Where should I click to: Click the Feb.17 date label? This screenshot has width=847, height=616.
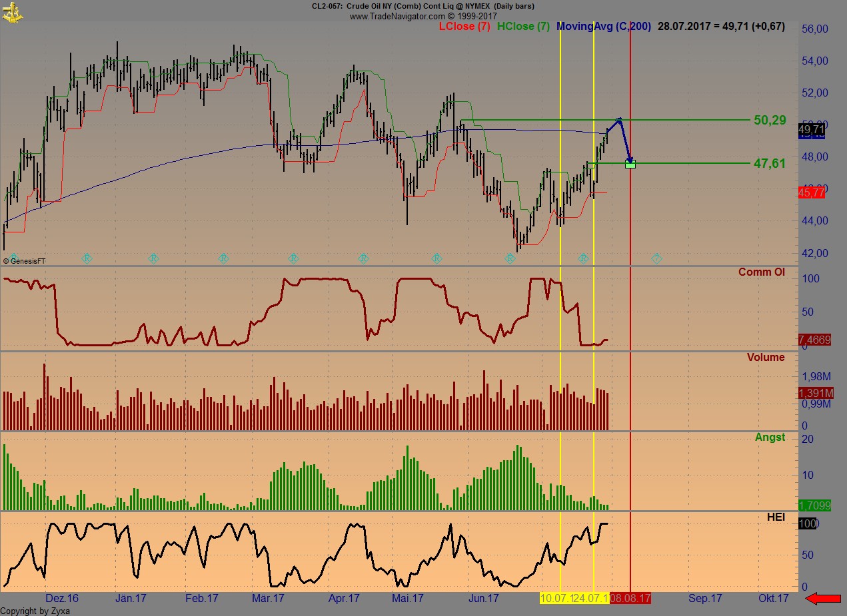point(202,599)
